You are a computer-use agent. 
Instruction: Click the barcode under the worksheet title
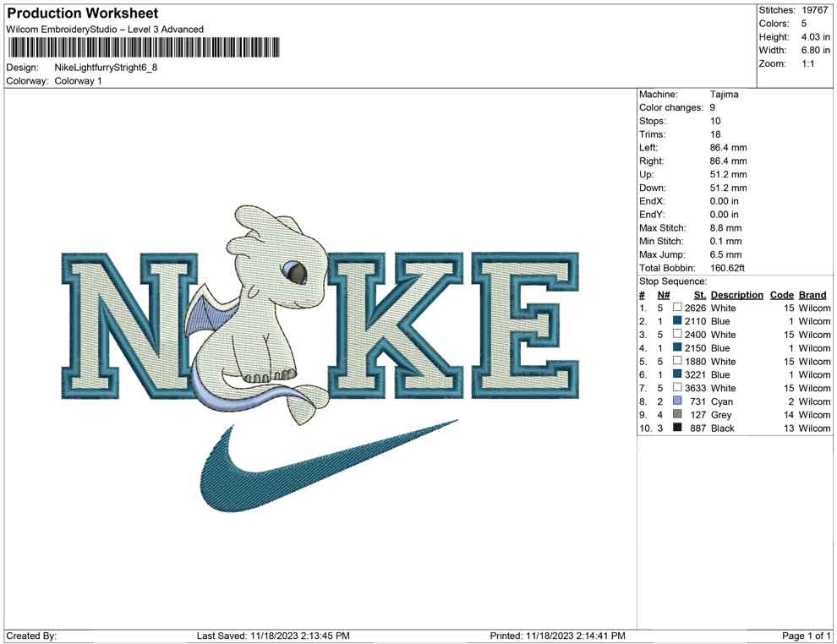click(143, 47)
